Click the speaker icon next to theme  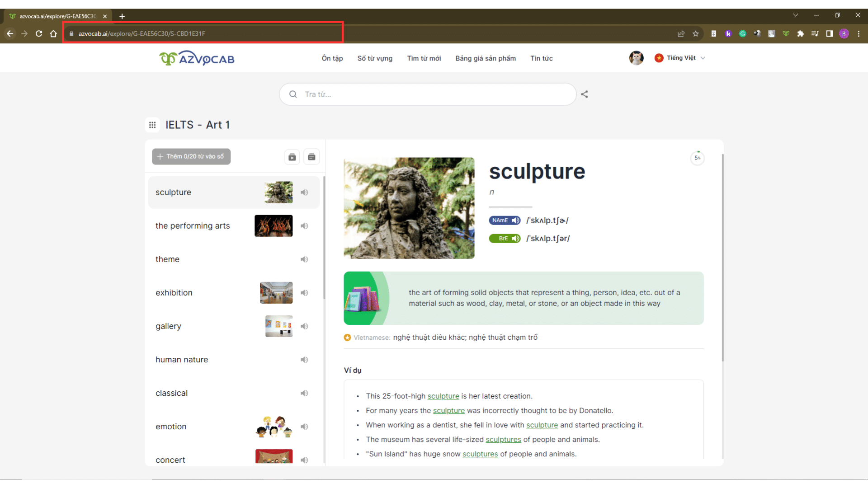pyautogui.click(x=304, y=259)
